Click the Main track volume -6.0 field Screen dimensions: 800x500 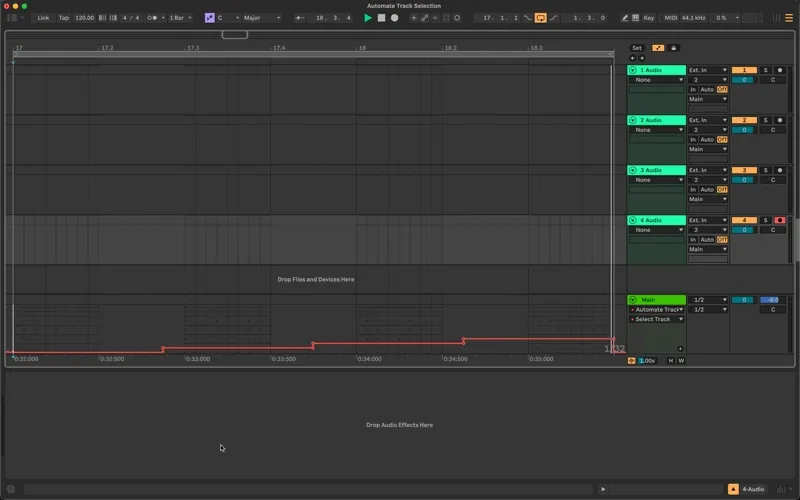tap(772, 300)
